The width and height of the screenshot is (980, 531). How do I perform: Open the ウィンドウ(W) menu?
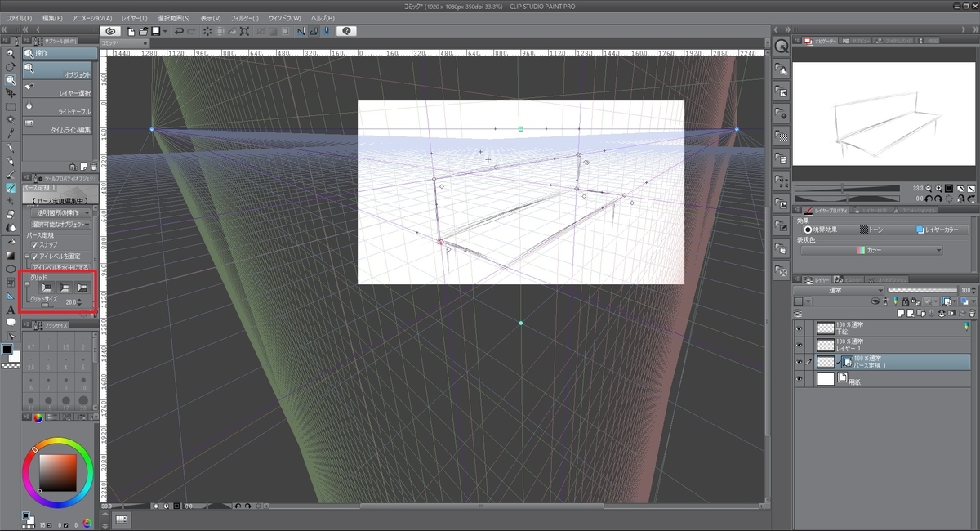(285, 18)
